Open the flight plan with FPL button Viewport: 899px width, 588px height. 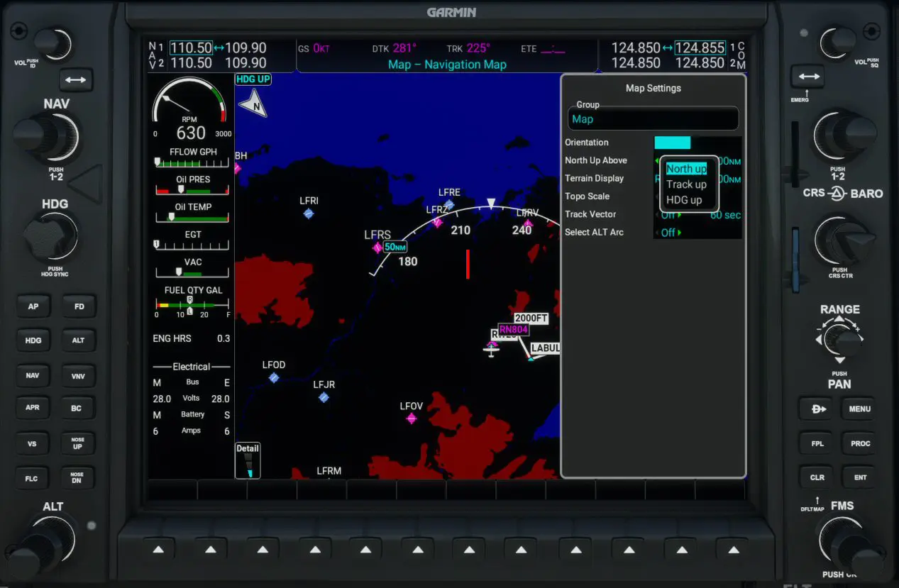tap(816, 443)
